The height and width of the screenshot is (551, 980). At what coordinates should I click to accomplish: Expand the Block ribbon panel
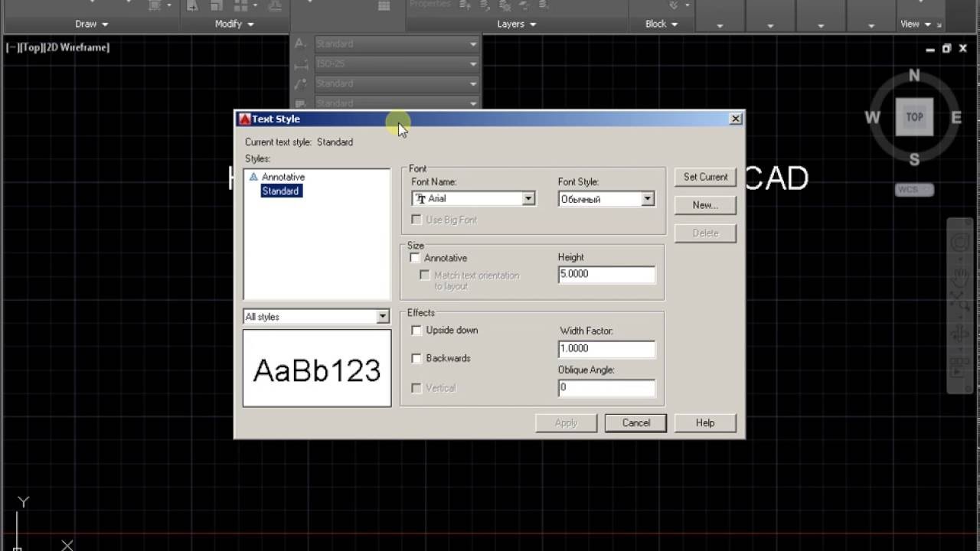pos(661,24)
